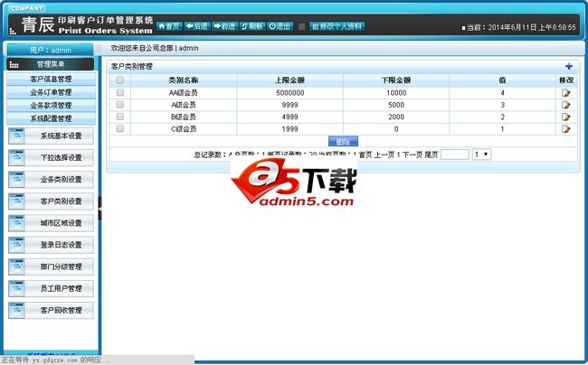This screenshot has height=365, width=588.
Task: Click icon beside 客户回收管理
Action: (x=16, y=311)
